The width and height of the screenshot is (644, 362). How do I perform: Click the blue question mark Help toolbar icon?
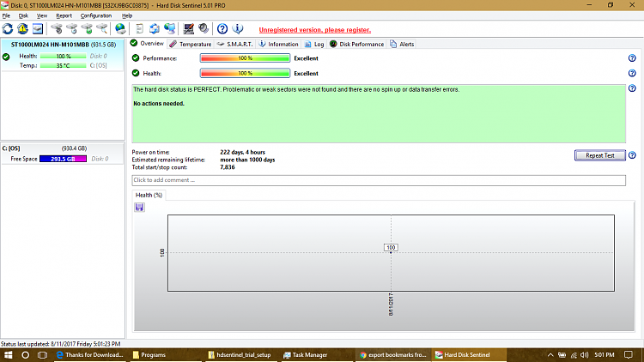(x=222, y=28)
